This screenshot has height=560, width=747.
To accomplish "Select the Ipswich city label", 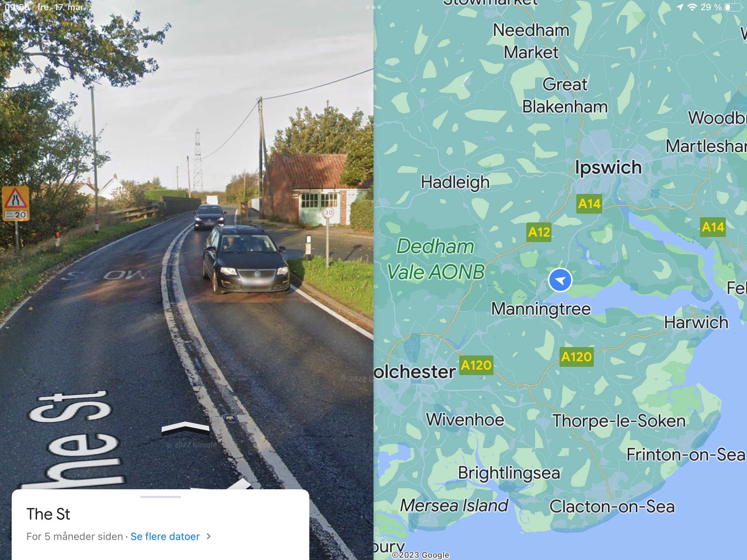I will 608,168.
